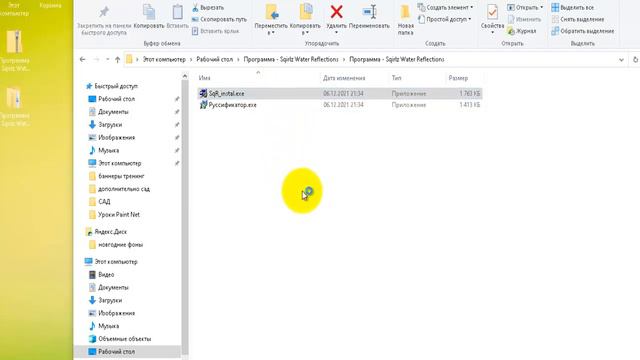Click Обратить выделение in ribbon
640x360 pixels.
tap(582, 31)
